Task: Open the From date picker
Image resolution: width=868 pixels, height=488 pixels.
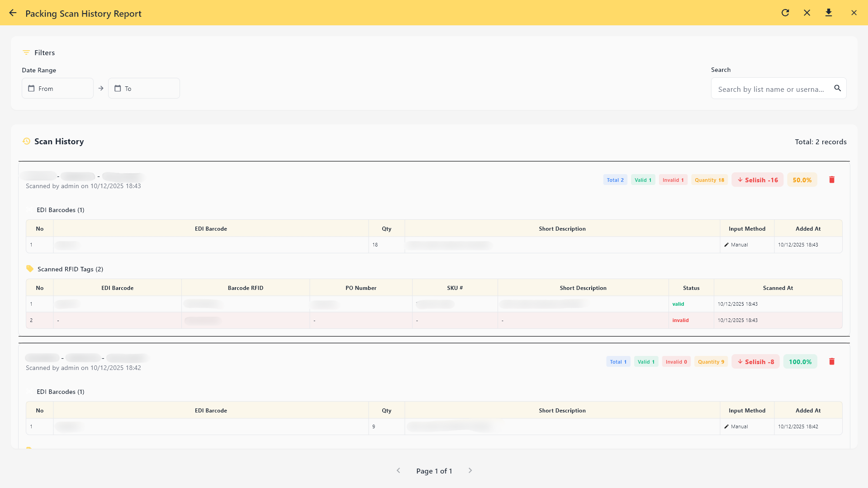Action: pos(57,89)
